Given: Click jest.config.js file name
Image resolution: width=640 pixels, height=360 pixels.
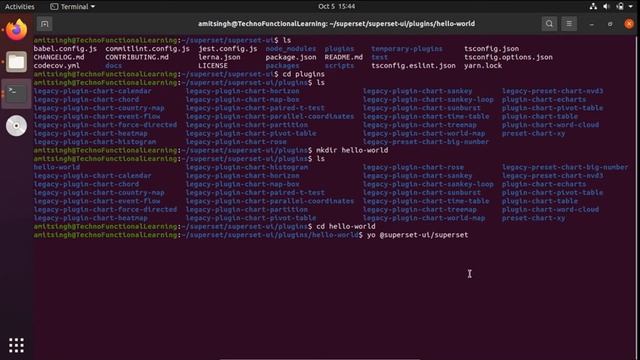Looking at the screenshot, I should pos(228,49).
